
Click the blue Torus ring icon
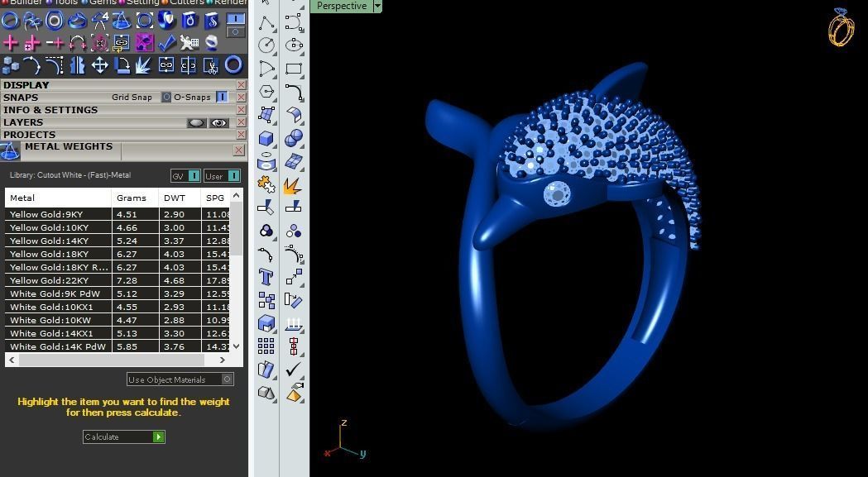pyautogui.click(x=233, y=65)
